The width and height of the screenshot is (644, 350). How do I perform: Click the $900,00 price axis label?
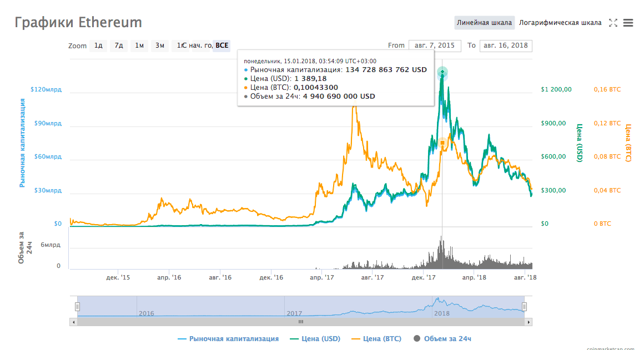click(554, 123)
